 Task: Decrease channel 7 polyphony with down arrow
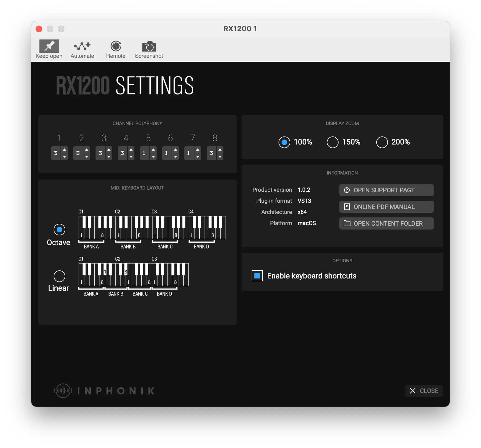tap(198, 156)
